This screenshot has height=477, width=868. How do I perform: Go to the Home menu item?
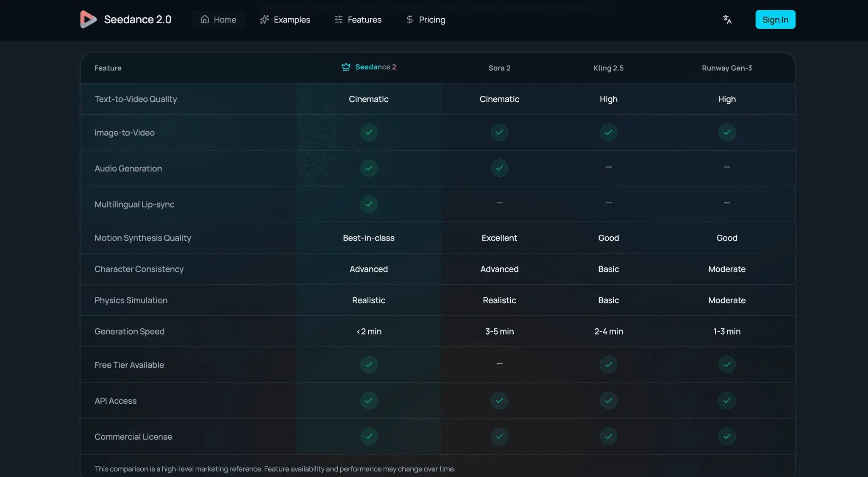click(x=218, y=19)
